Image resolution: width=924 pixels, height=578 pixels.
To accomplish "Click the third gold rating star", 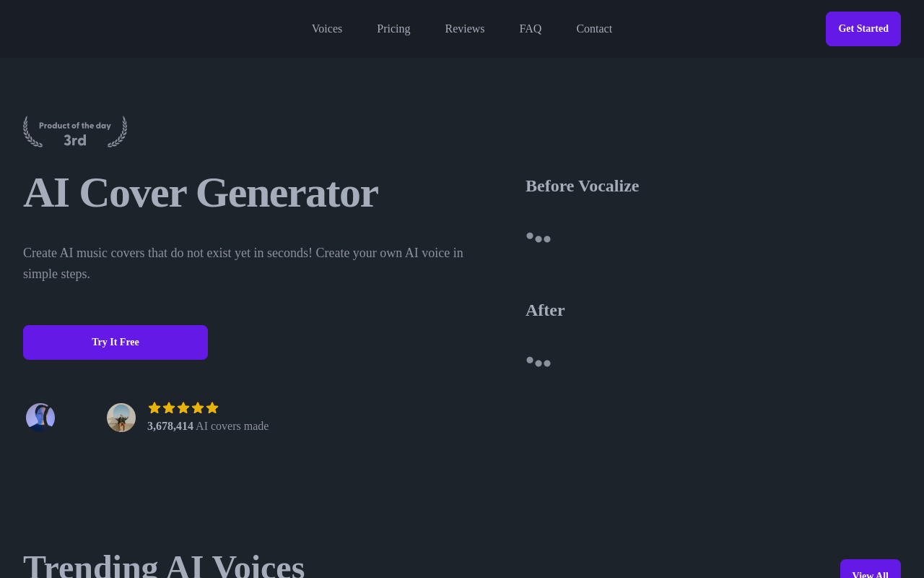I will point(183,408).
